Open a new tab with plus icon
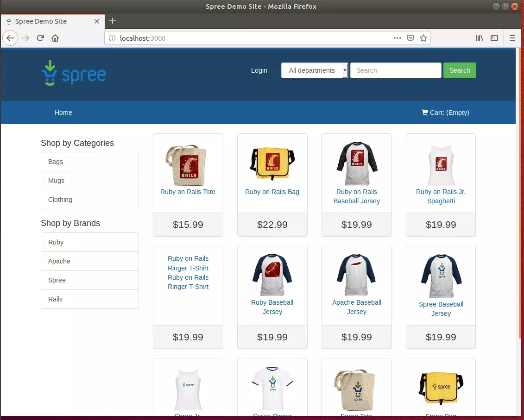 tap(113, 21)
